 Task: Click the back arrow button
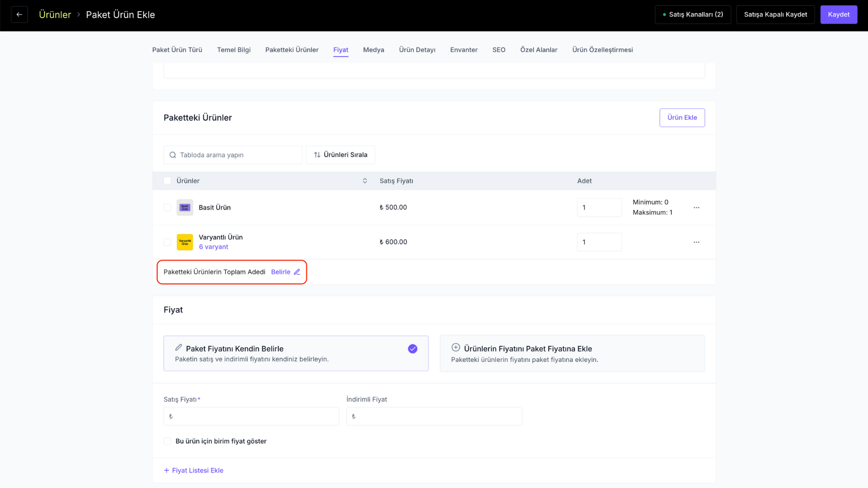19,14
